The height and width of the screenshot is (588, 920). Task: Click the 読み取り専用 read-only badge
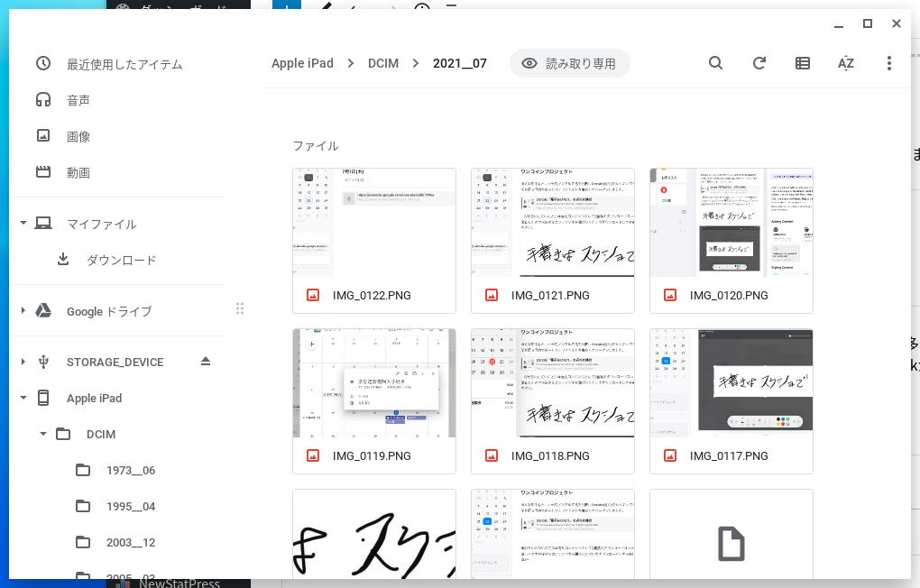[570, 63]
